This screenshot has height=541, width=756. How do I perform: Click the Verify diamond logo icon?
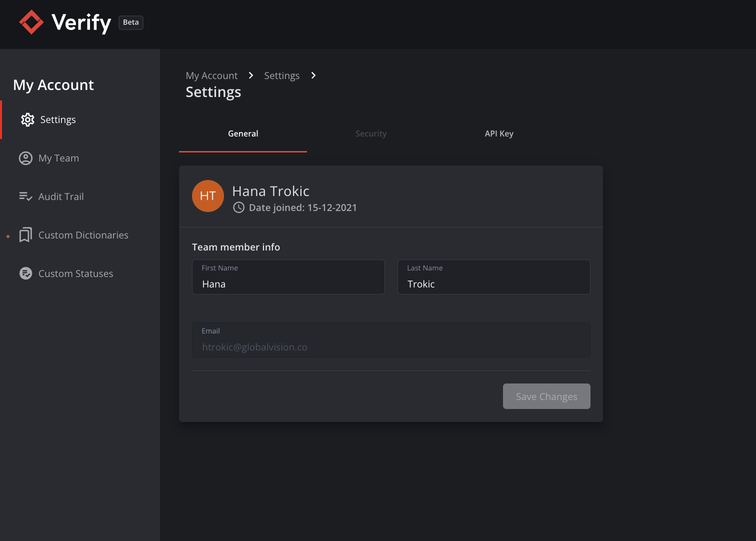[31, 22]
